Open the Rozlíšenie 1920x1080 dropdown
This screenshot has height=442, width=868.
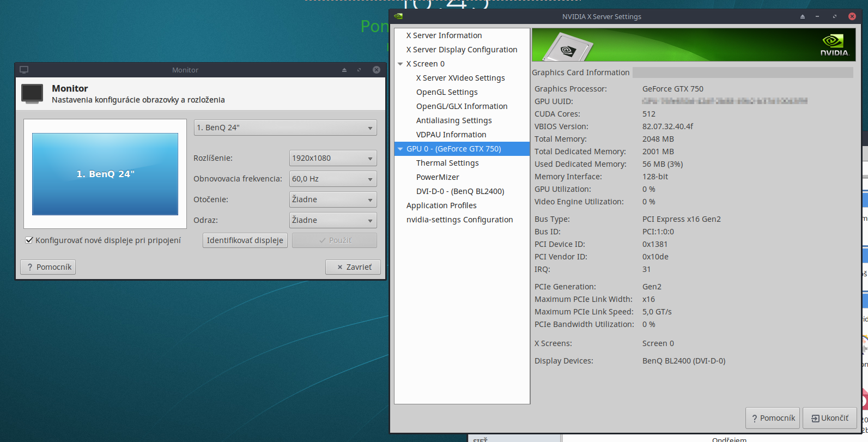click(332, 158)
